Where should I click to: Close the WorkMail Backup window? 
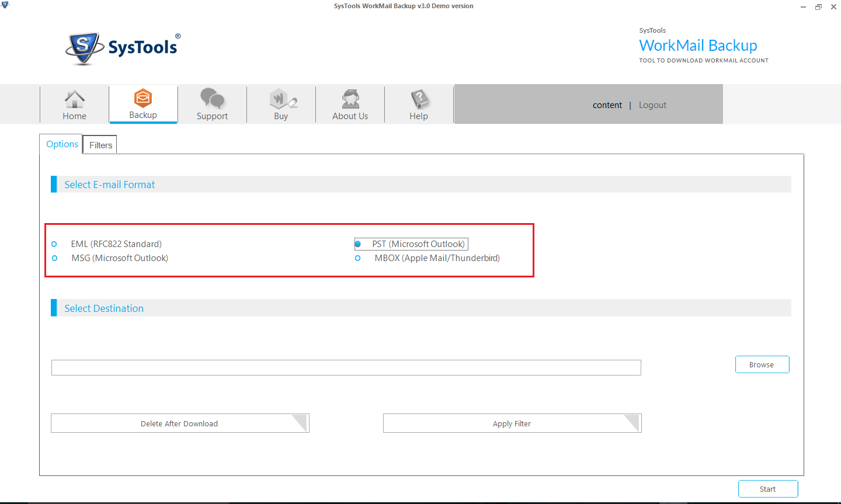point(833,7)
